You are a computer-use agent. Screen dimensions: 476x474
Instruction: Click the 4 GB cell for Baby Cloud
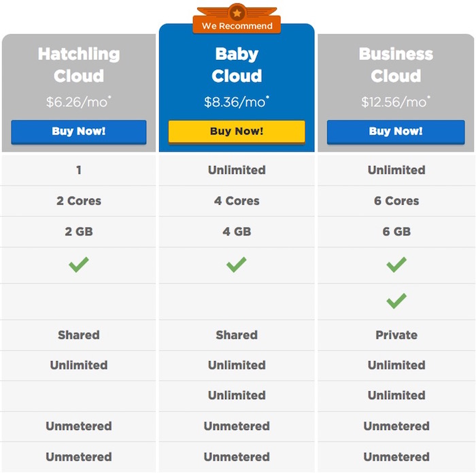click(237, 232)
